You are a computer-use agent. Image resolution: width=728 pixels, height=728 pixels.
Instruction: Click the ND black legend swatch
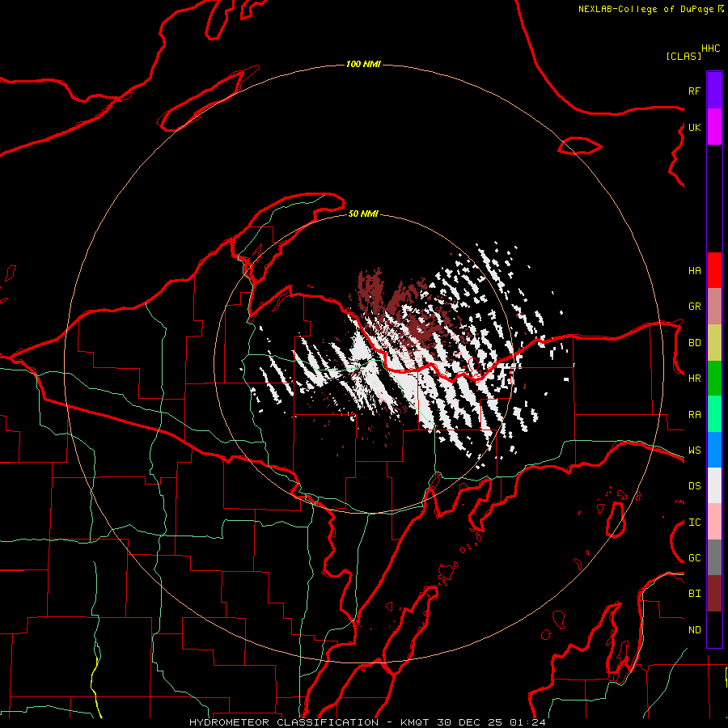(714, 629)
